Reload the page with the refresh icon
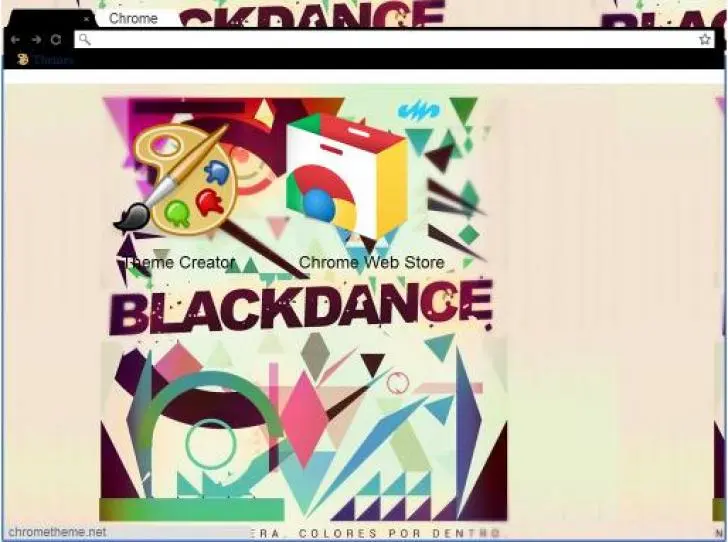 click(x=55, y=40)
